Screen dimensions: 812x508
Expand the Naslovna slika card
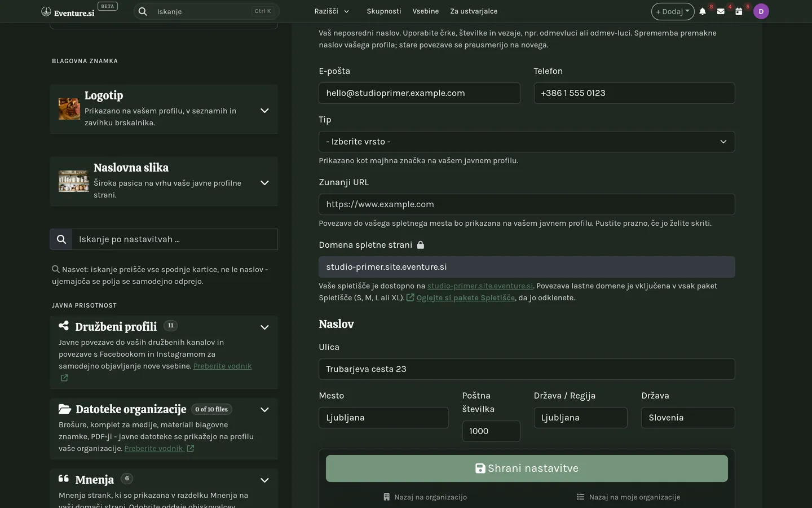pos(264,183)
